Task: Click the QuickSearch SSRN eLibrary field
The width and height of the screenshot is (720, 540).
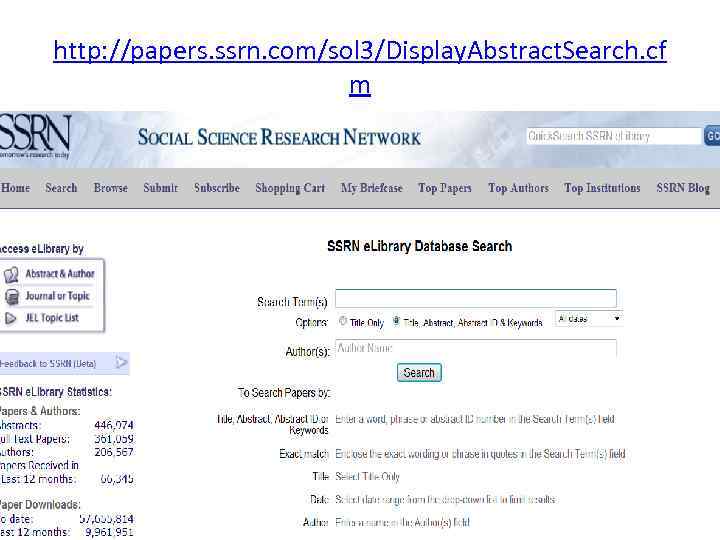Action: [x=613, y=136]
